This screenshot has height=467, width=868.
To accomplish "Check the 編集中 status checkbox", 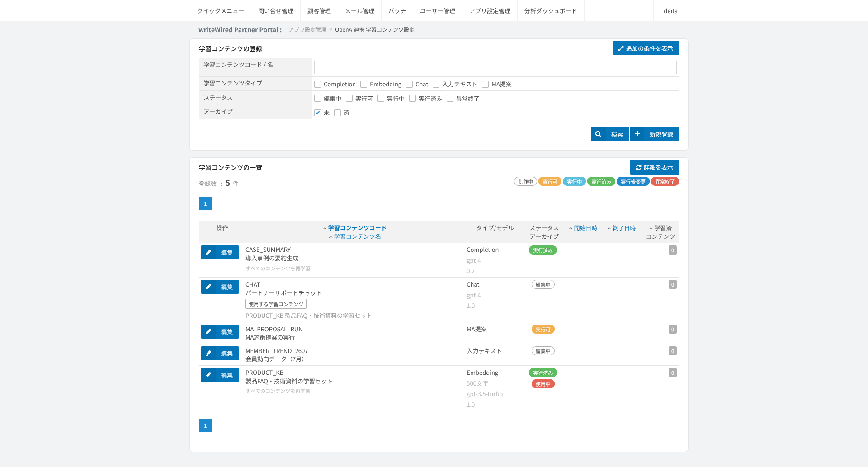I will pos(317,98).
